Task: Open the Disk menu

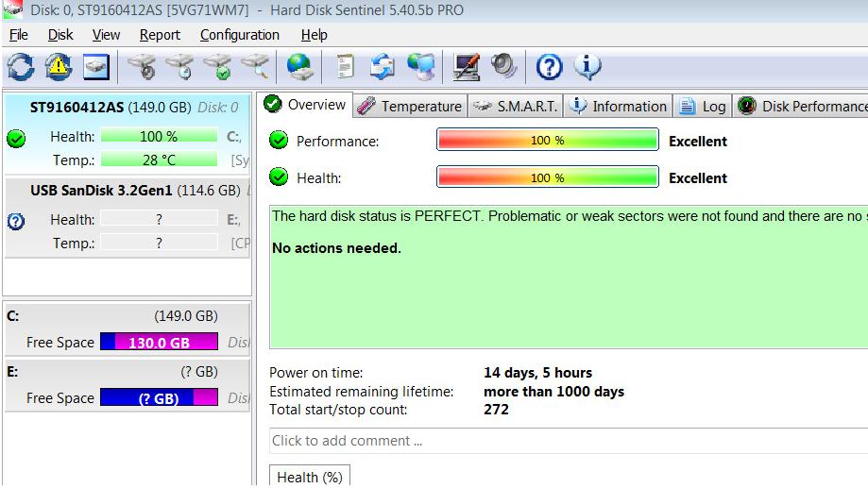Action: [60, 35]
